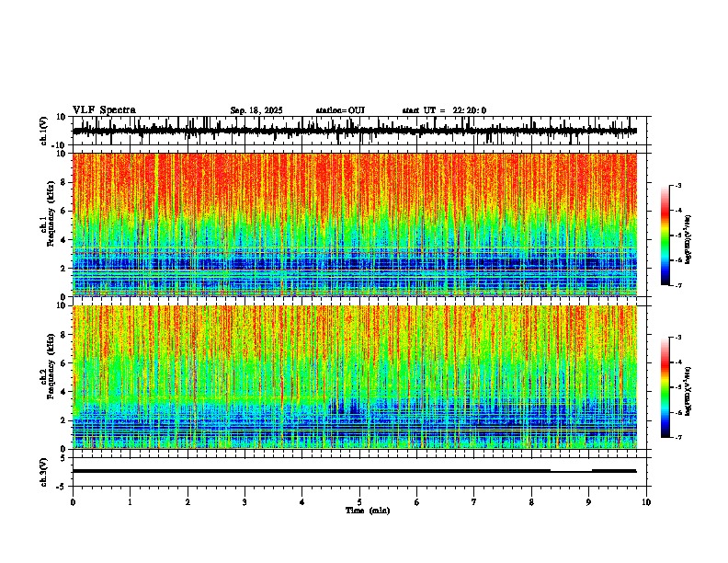The height and width of the screenshot is (563, 728).
Task: Click the ch.3 voltage trace line
Action: click(x=354, y=471)
